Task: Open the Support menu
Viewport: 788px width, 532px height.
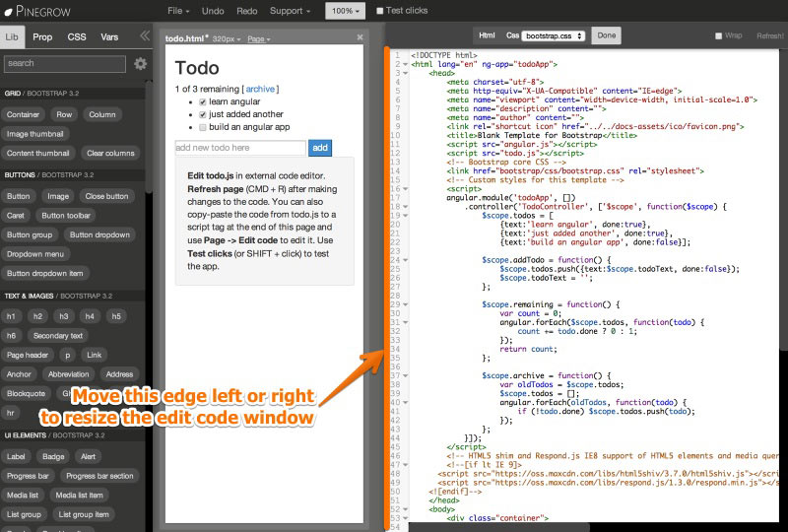Action: pyautogui.click(x=290, y=11)
